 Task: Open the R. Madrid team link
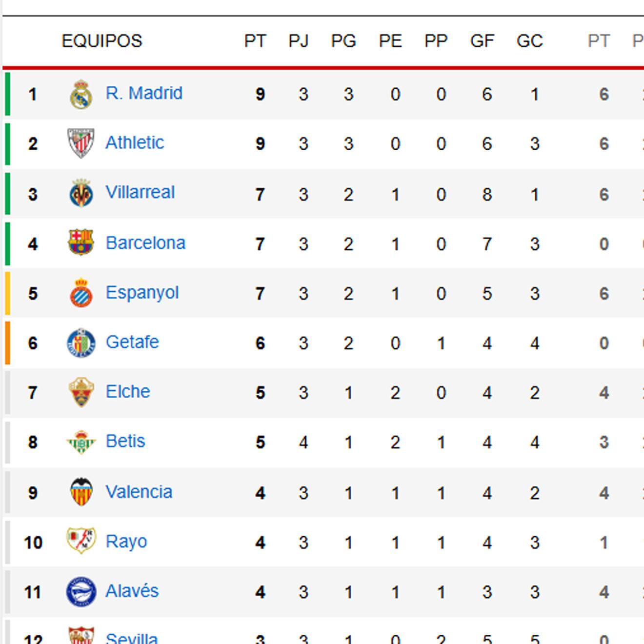coord(144,93)
